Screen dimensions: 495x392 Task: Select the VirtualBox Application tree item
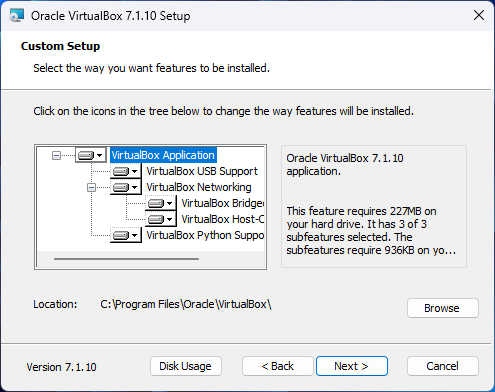(x=163, y=155)
